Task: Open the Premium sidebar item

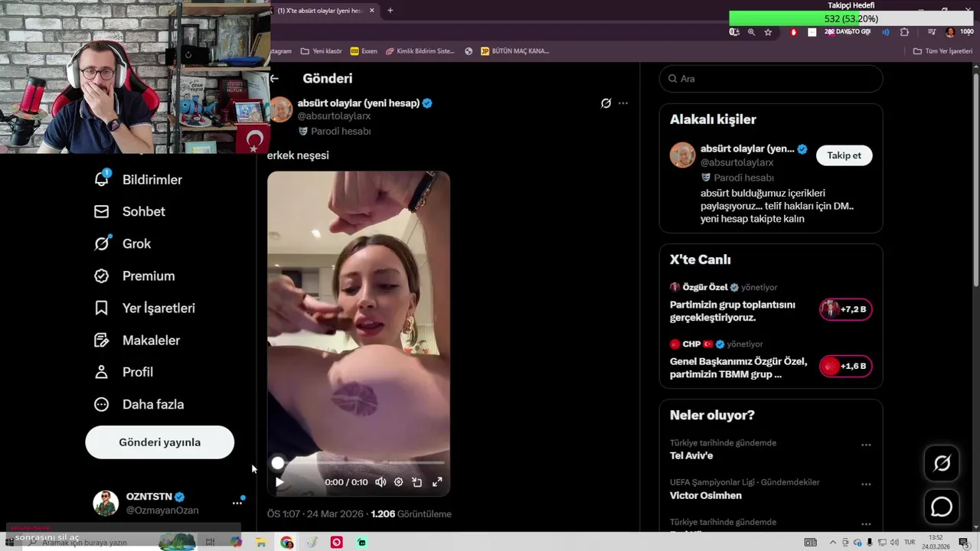Action: click(x=134, y=275)
